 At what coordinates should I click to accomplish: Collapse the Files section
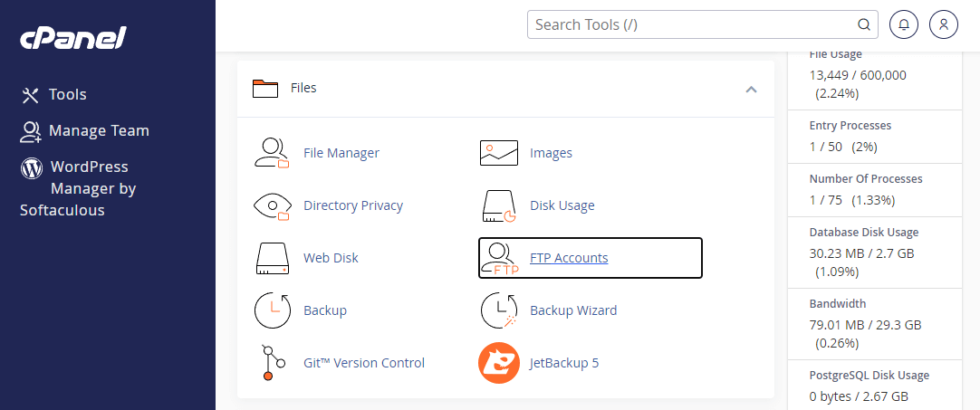[x=751, y=89]
